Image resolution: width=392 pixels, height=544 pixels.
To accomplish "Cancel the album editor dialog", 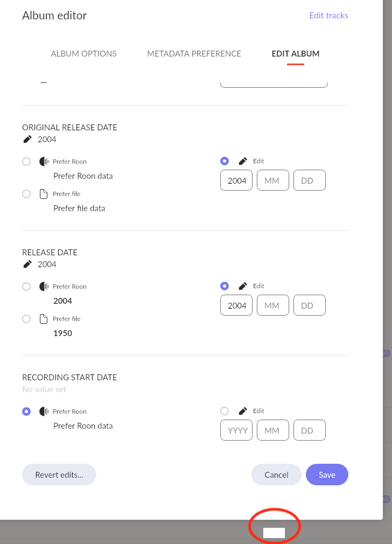I will [276, 475].
